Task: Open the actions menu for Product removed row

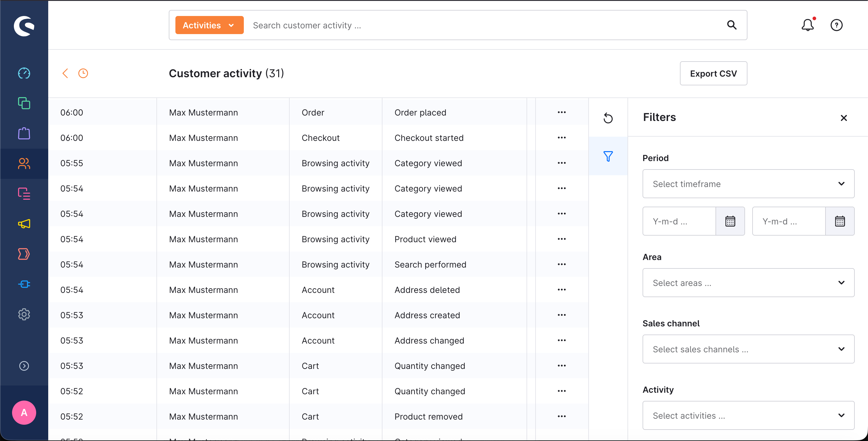Action: coord(562,416)
